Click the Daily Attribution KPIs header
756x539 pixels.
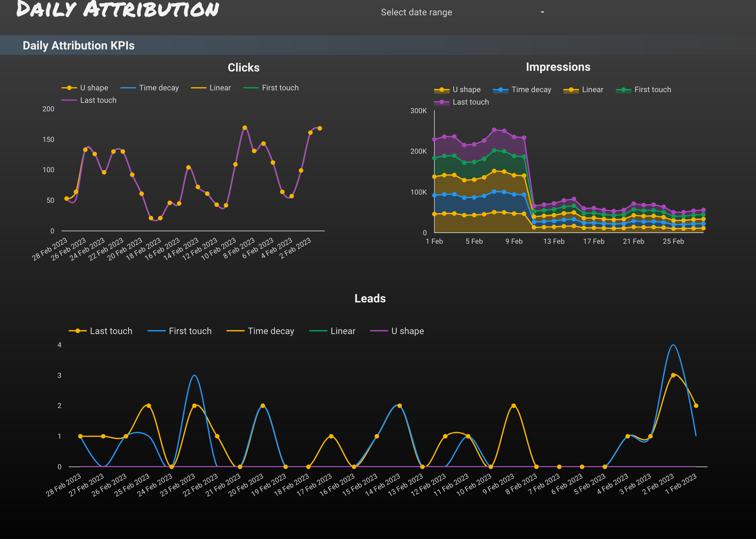[x=79, y=46]
